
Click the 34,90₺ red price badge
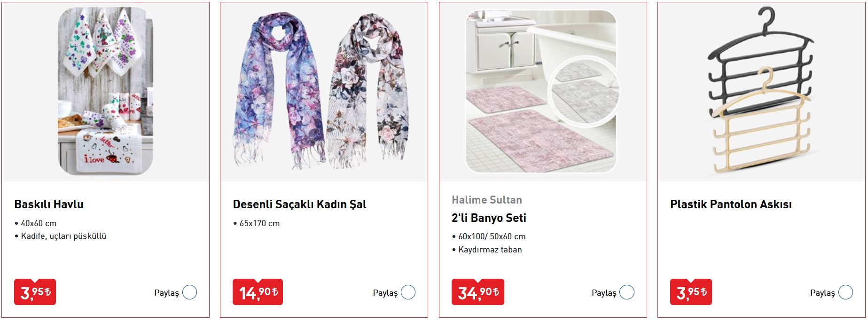(477, 292)
